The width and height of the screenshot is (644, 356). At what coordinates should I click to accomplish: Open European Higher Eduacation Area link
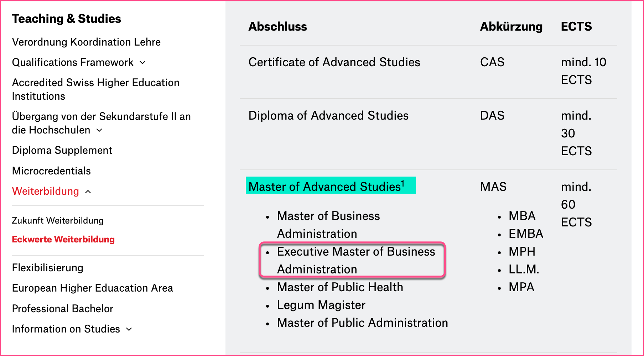pyautogui.click(x=92, y=288)
